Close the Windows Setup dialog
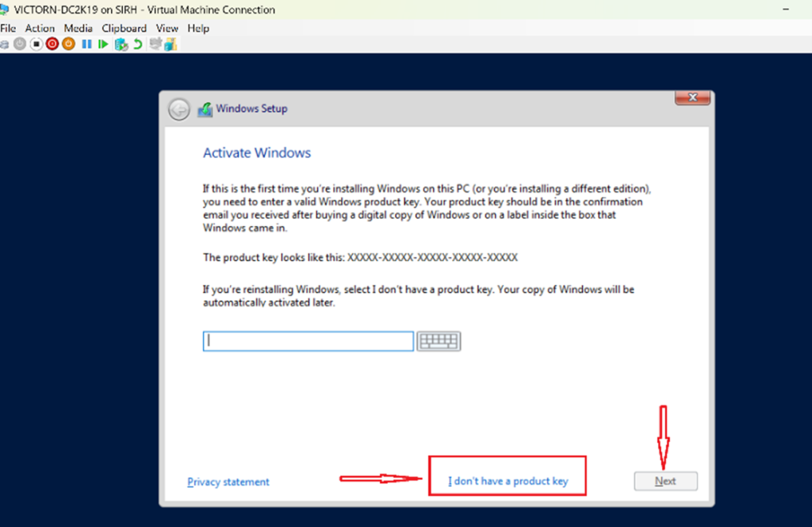This screenshot has width=812, height=527. click(692, 98)
